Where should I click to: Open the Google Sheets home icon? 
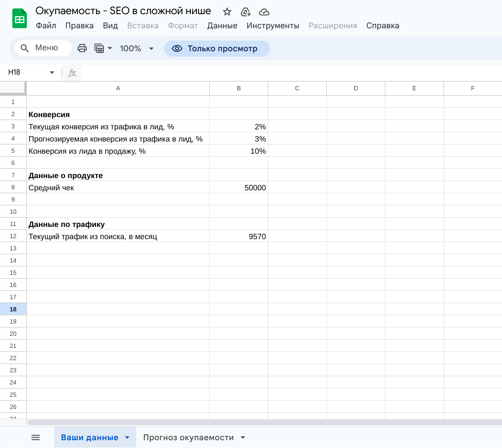(20, 18)
